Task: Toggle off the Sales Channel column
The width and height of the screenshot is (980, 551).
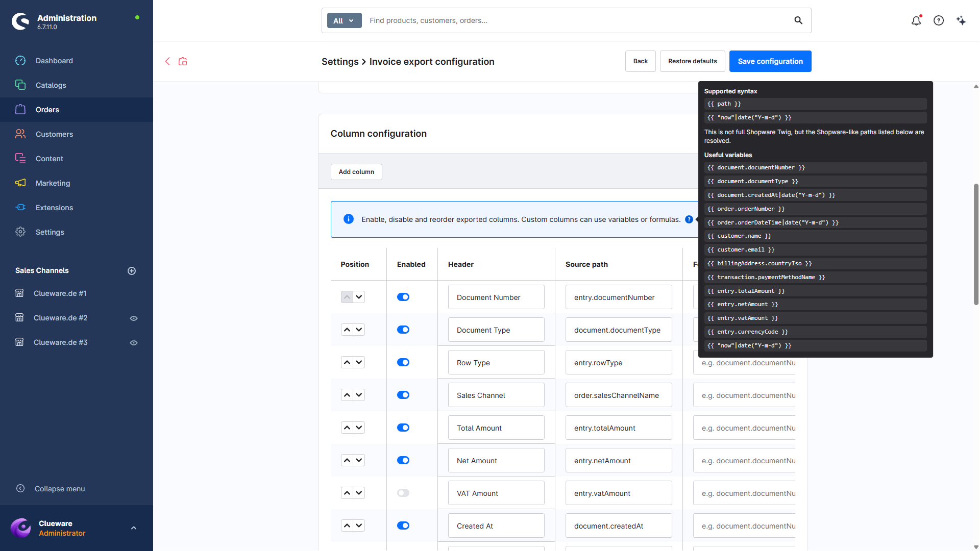Action: point(403,395)
